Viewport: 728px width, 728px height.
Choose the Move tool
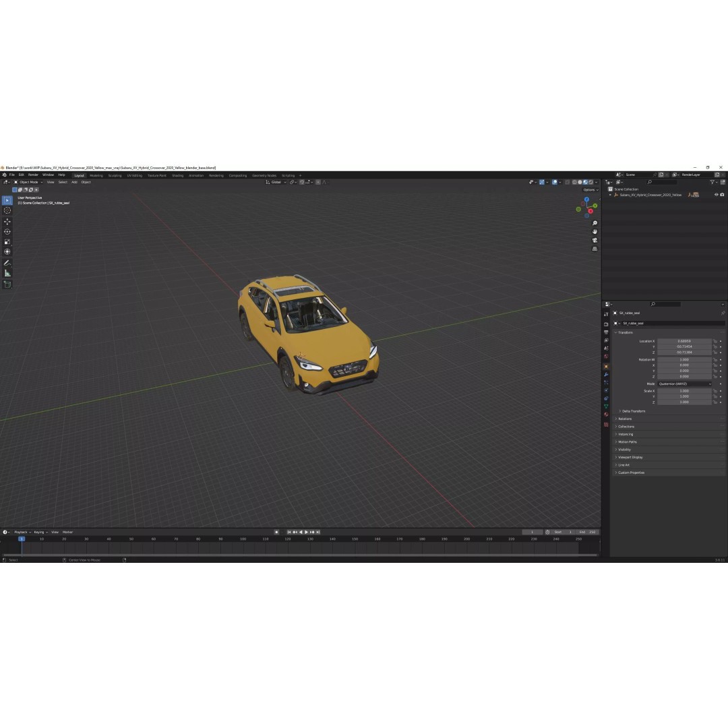[7, 222]
